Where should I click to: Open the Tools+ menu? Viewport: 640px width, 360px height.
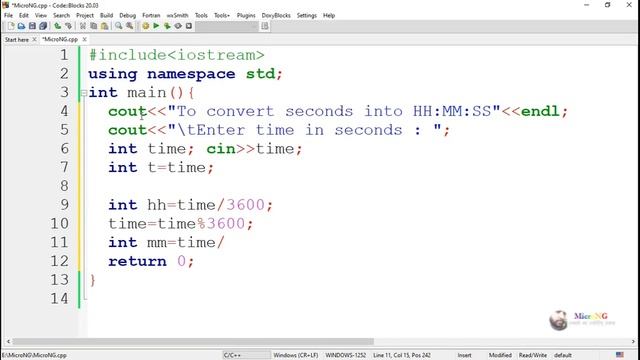[222, 16]
